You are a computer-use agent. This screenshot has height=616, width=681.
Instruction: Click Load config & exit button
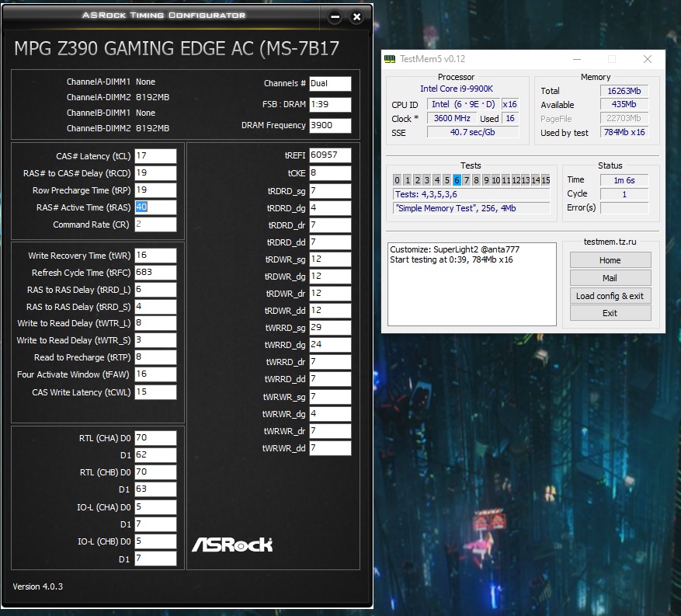[x=610, y=296]
